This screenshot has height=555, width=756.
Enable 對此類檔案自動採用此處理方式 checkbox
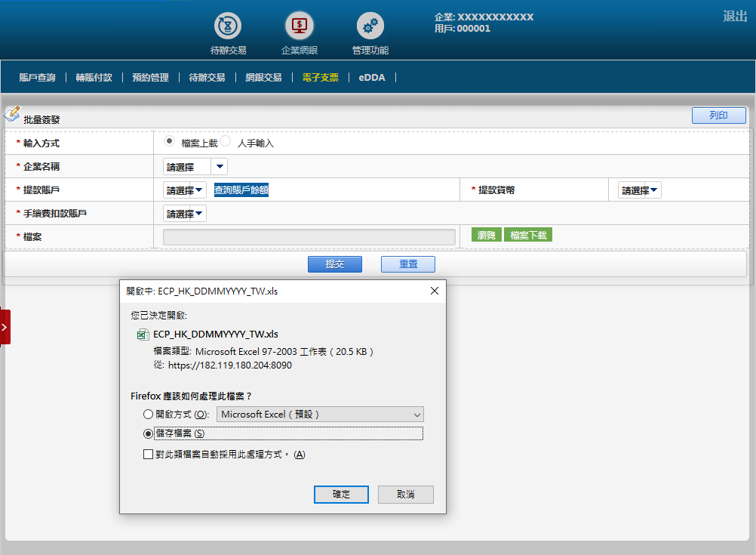click(x=148, y=455)
